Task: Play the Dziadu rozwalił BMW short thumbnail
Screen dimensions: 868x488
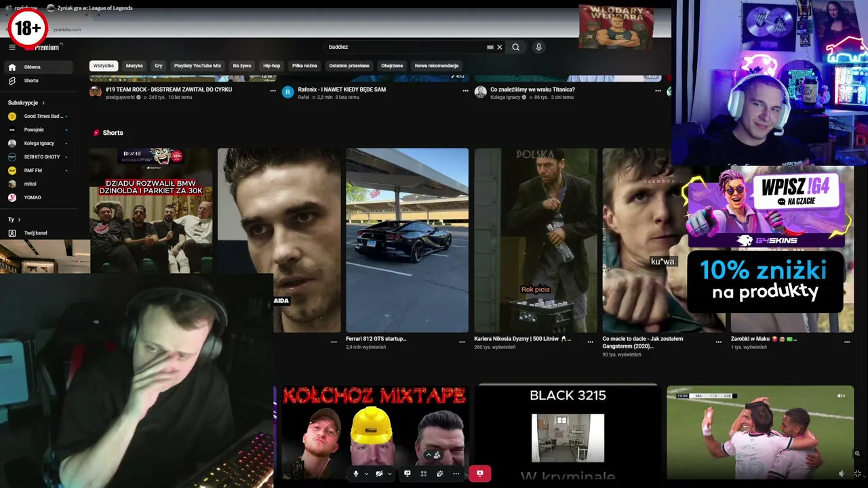Action: tap(151, 210)
